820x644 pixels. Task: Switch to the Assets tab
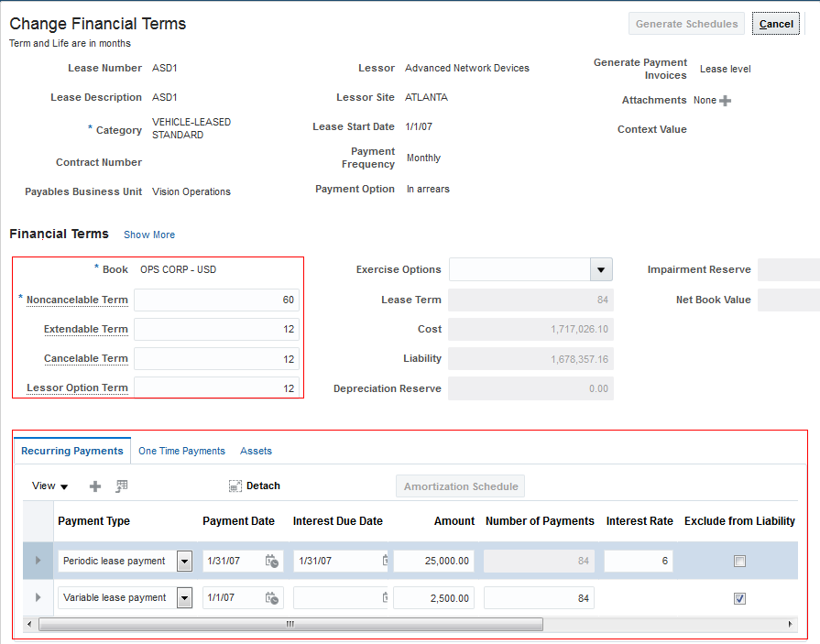tap(256, 451)
